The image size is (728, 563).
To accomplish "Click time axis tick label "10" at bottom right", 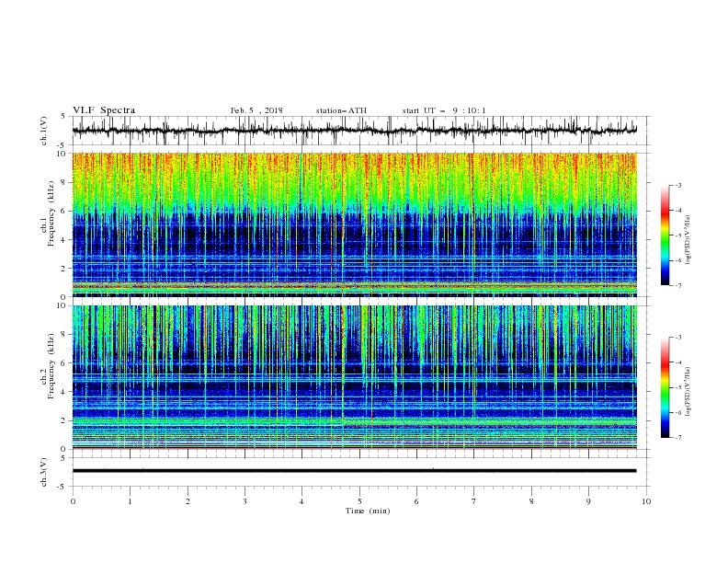I will pos(646,501).
